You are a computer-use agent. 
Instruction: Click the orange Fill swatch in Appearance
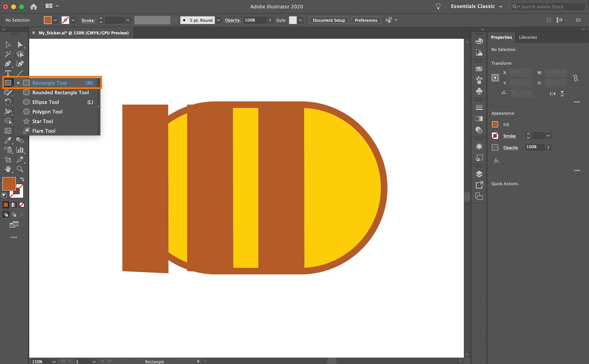click(495, 124)
